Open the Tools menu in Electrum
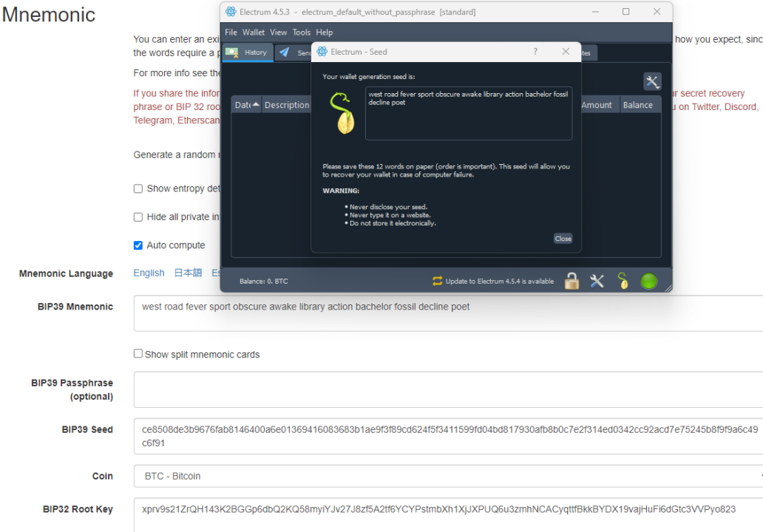 [301, 32]
